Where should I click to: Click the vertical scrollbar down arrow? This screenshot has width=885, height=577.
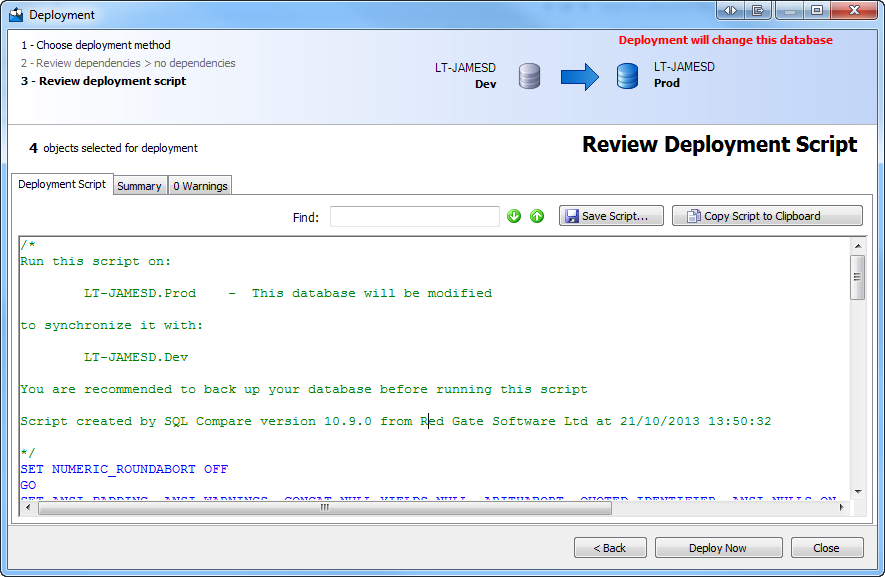[857, 491]
